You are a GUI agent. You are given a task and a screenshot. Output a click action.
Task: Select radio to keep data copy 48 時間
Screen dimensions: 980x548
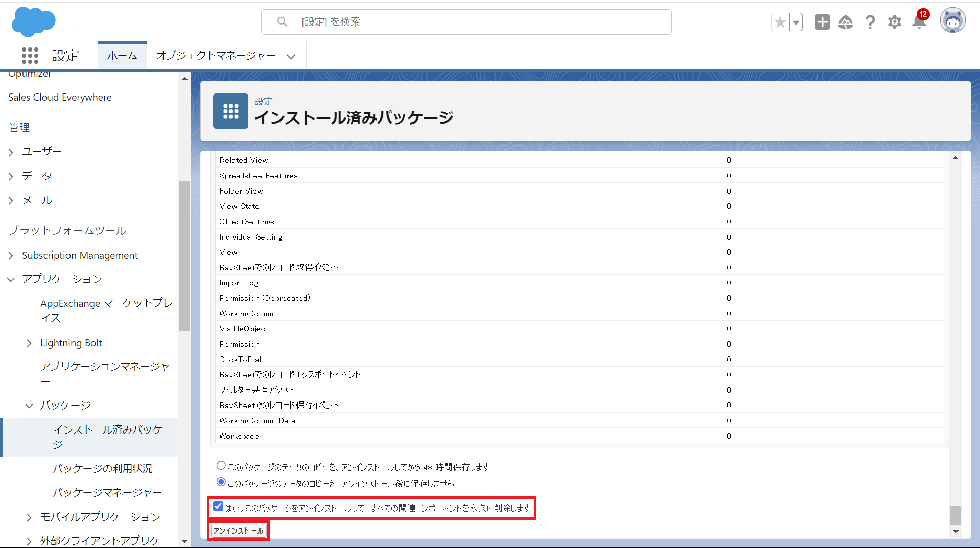coord(221,465)
